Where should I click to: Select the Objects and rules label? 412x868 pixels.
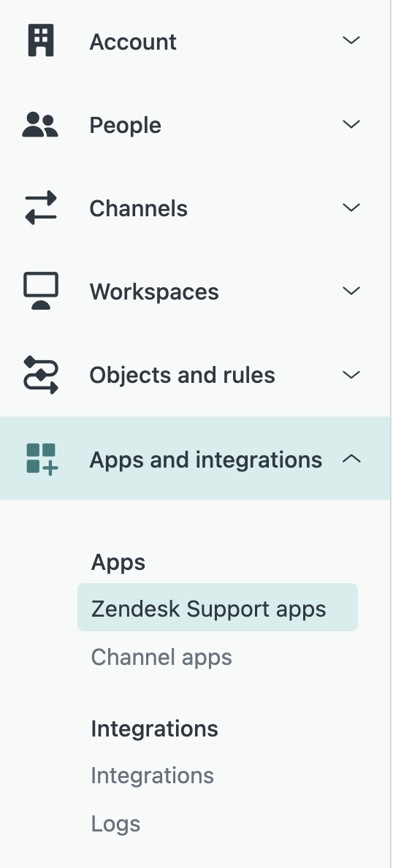[x=182, y=376]
